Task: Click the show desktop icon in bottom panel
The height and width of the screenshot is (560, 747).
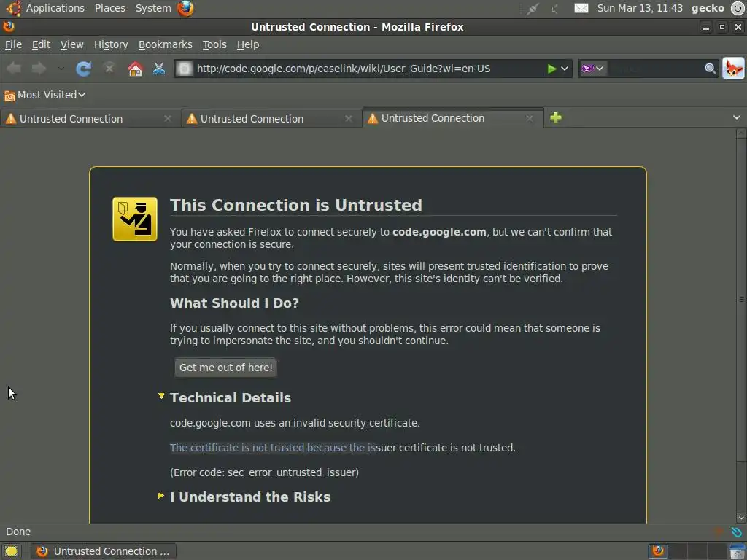Action: tap(11, 551)
